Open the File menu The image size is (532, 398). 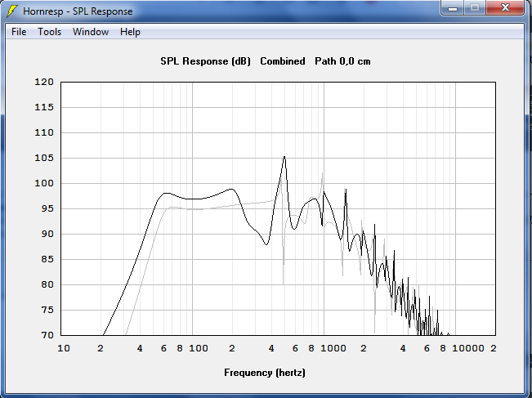point(19,32)
